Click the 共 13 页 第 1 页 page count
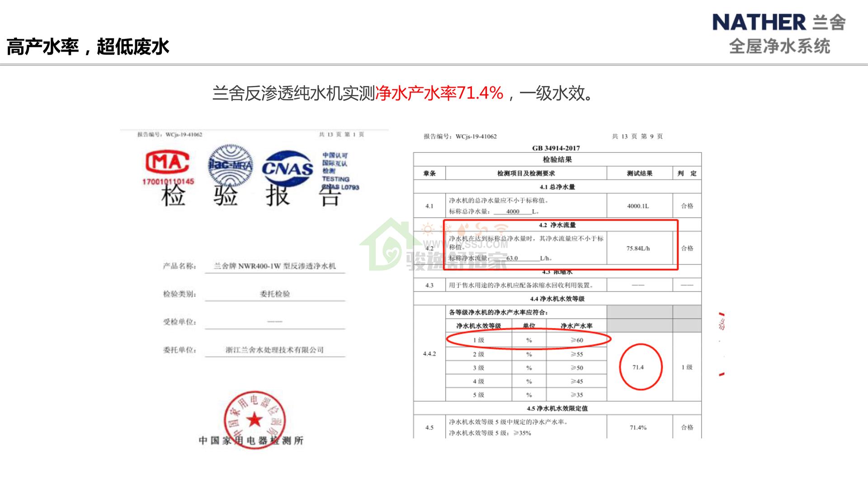 coord(341,134)
